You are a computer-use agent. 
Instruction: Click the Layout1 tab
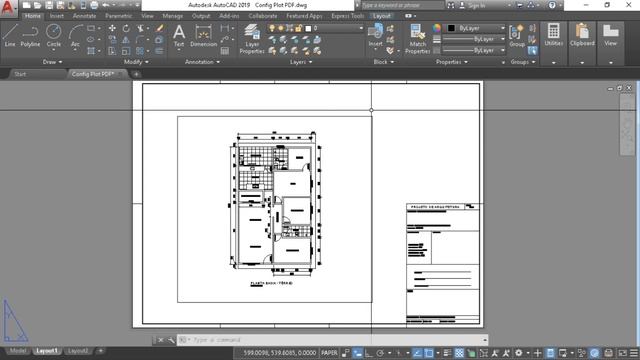[x=47, y=351]
